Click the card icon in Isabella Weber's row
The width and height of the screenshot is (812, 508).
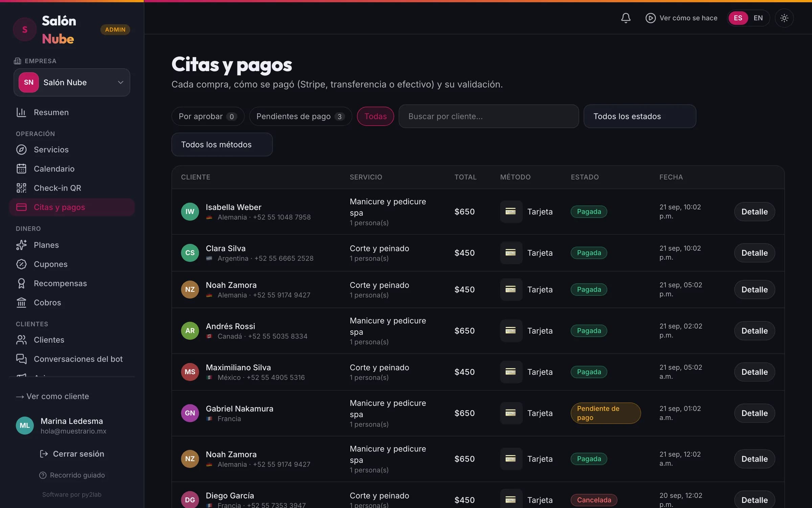click(511, 211)
